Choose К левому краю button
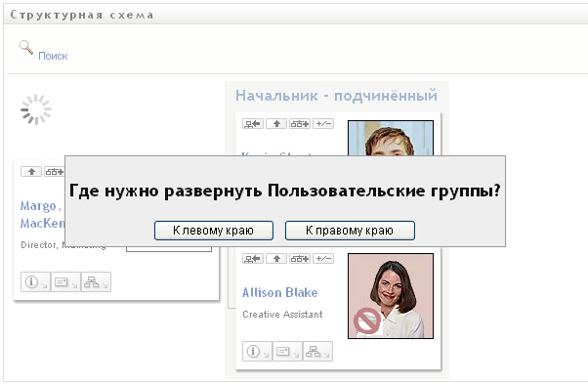 [214, 231]
